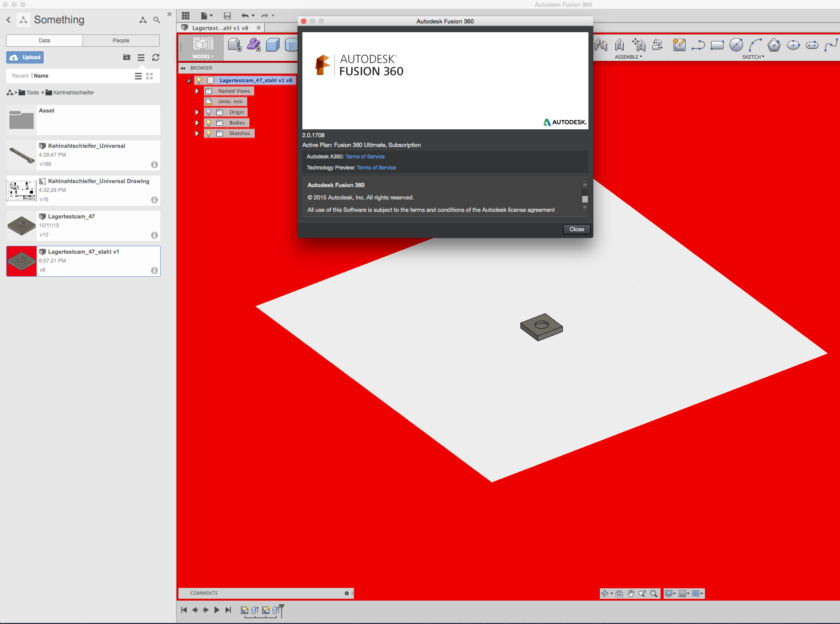Toggle visibility bulb of the Bodies folder
This screenshot has height=624, width=840.
pos(208,123)
